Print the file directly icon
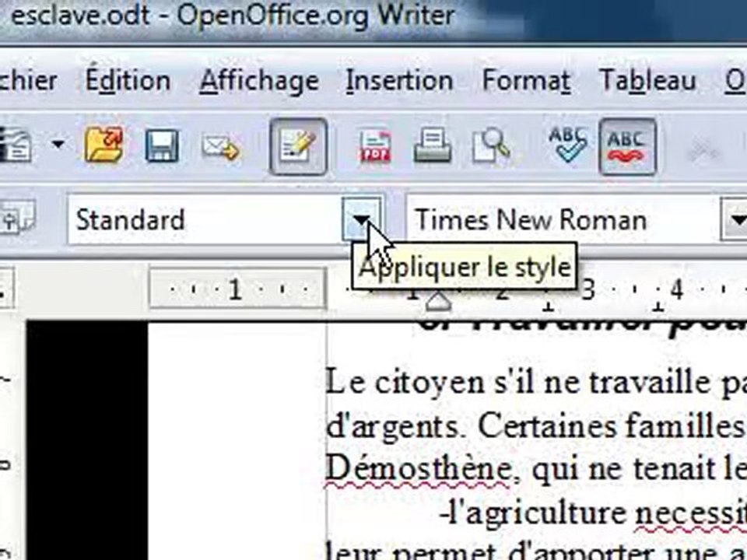The width and height of the screenshot is (747, 560). 433,145
